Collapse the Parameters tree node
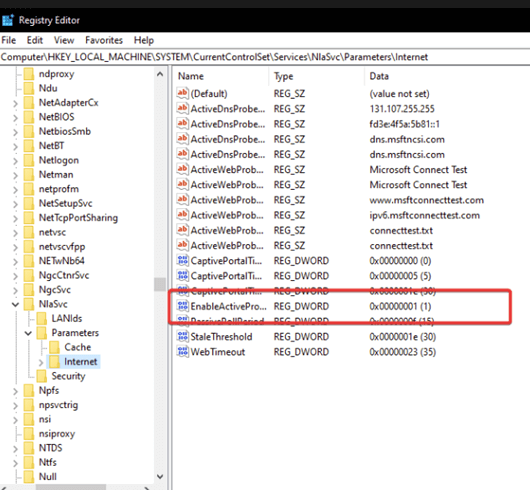This screenshot has width=530, height=490. tap(28, 333)
